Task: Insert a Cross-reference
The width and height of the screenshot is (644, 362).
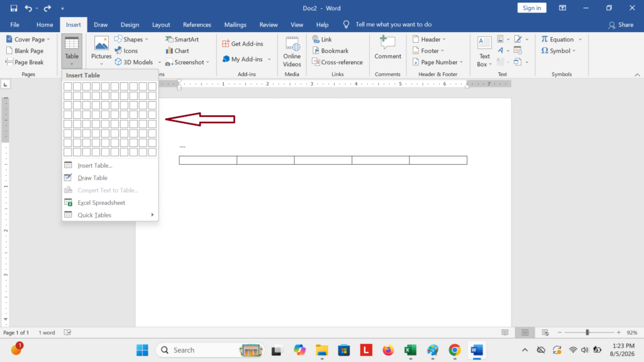Action: (338, 62)
